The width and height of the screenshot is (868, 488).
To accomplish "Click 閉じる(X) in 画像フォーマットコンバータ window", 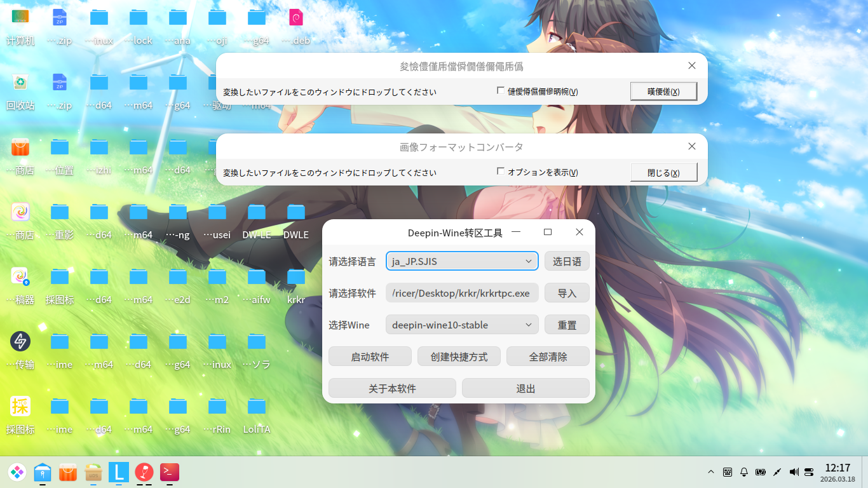I will coord(663,172).
